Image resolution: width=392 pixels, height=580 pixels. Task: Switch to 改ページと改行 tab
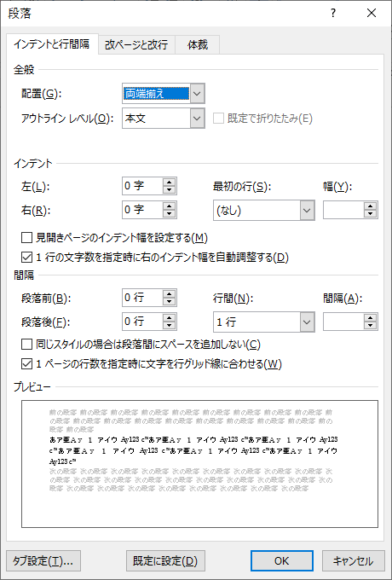tap(136, 44)
